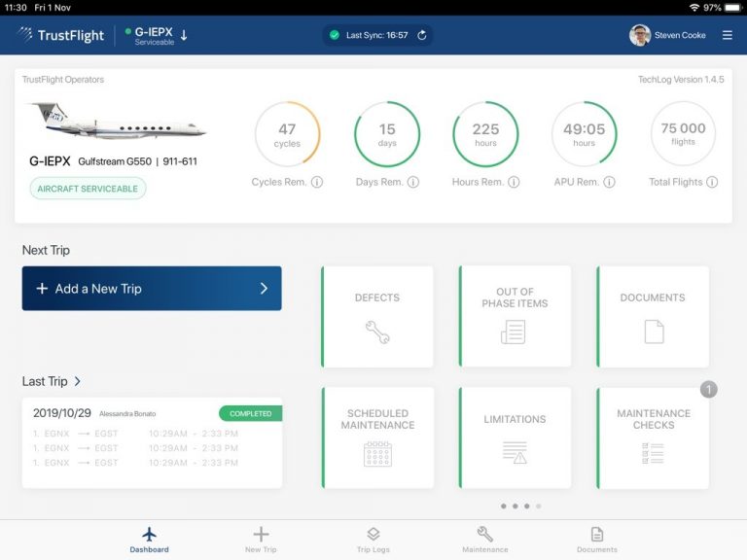
Task: Click the Add a New Trip chevron
Action: (x=264, y=289)
